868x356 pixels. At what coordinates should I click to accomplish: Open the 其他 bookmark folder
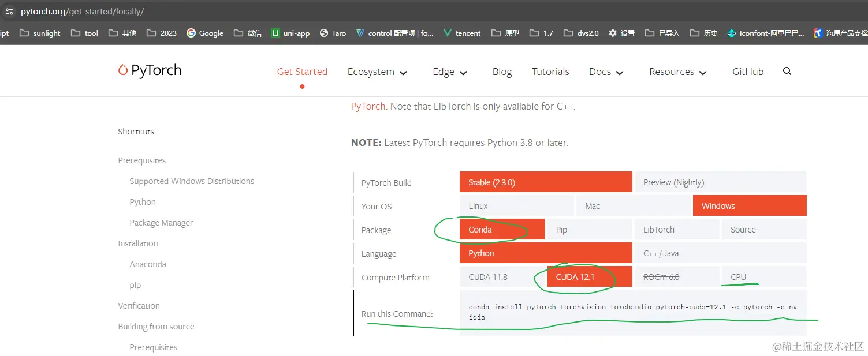(122, 33)
